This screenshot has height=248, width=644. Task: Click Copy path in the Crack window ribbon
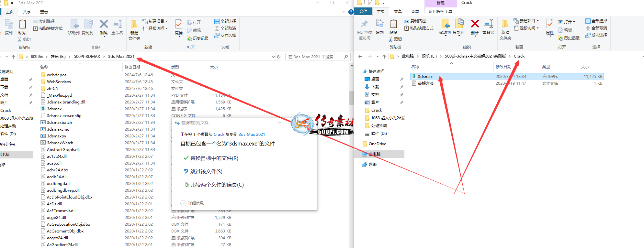click(x=415, y=21)
